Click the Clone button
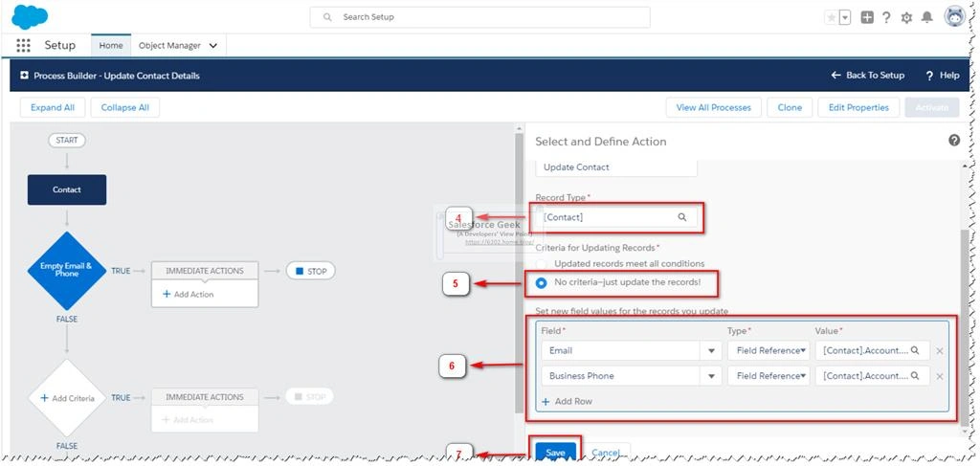This screenshot has height=466, width=980. point(790,107)
